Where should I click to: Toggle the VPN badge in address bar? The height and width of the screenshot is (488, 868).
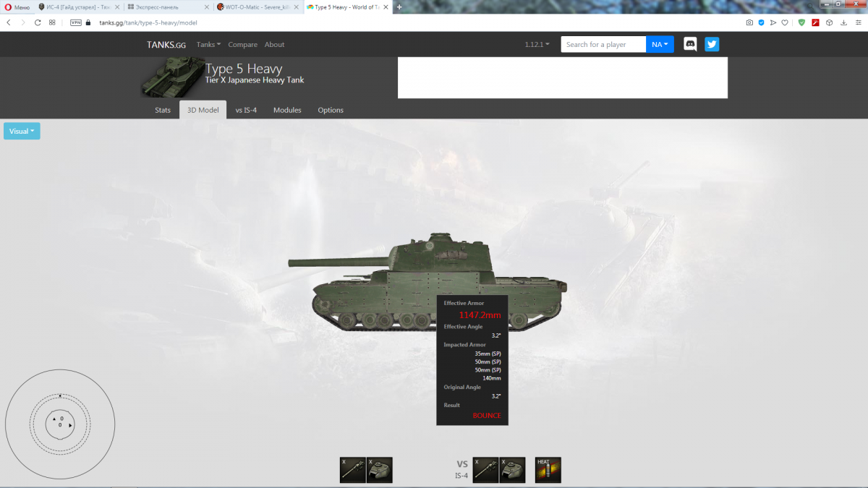(75, 22)
